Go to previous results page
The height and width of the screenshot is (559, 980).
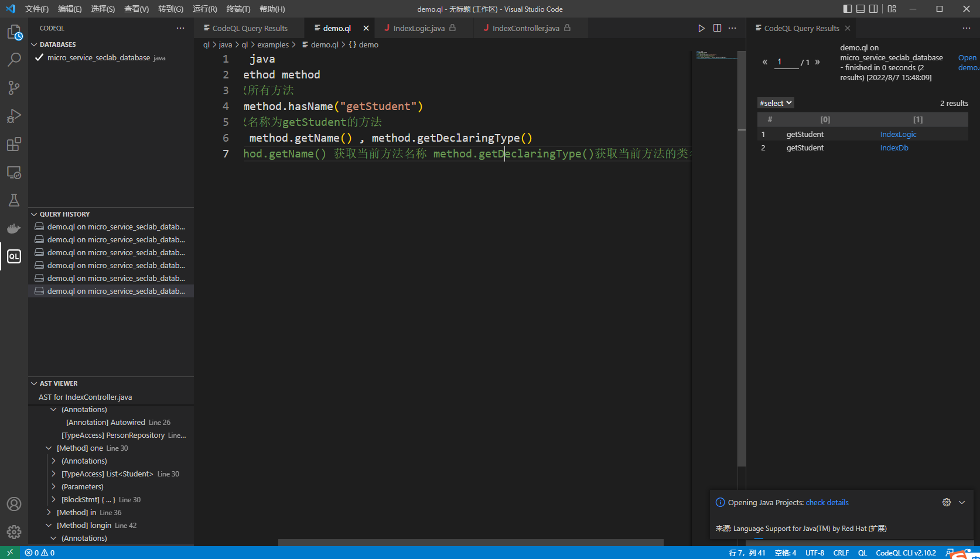click(764, 62)
